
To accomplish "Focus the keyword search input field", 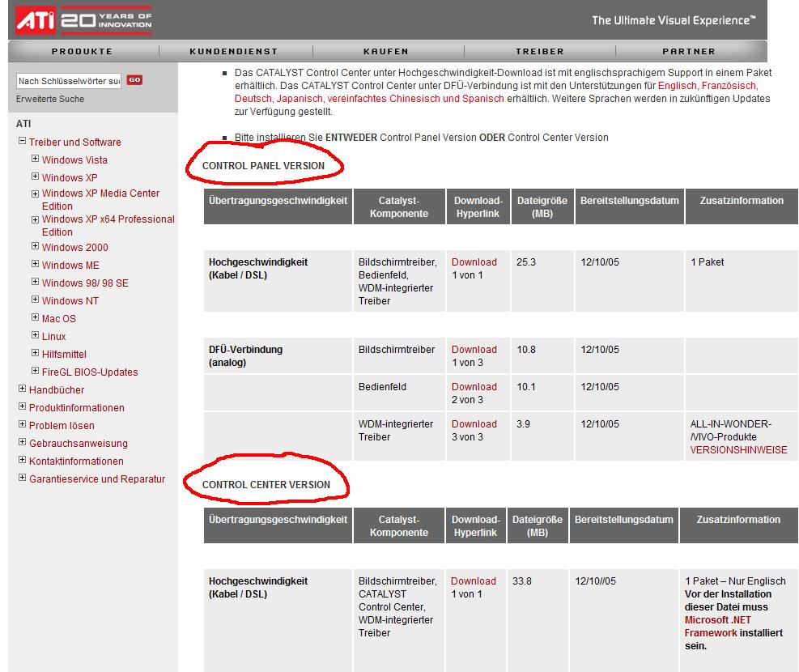I will click(x=69, y=81).
